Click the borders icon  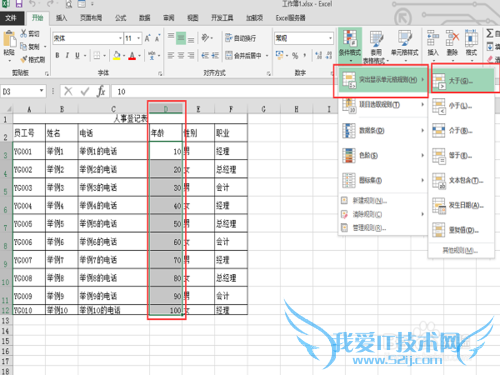pyautogui.click(x=97, y=55)
